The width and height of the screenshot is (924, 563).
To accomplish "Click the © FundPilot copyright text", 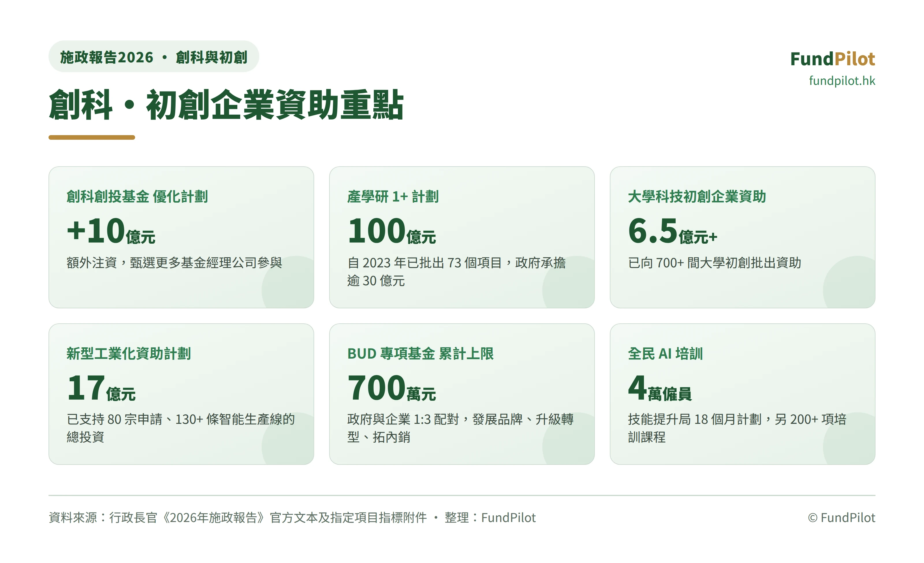I will [x=841, y=518].
